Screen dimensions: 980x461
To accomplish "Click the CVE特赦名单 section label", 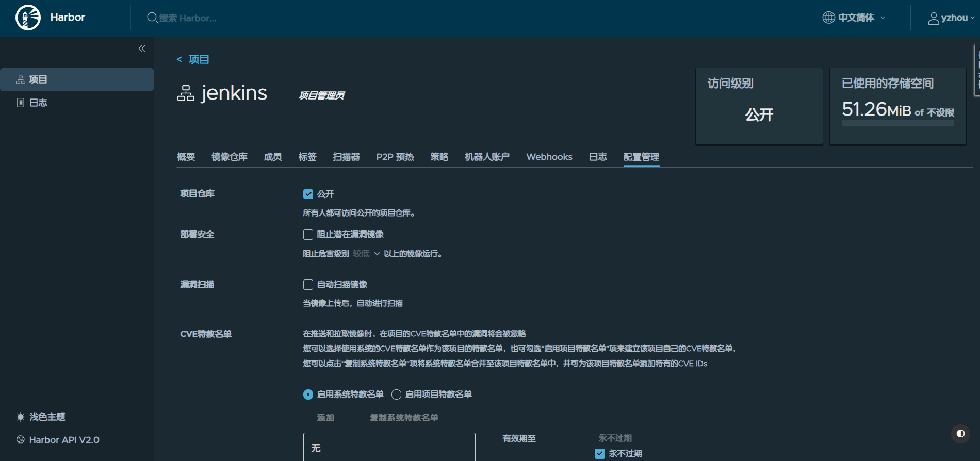I will click(x=206, y=334).
